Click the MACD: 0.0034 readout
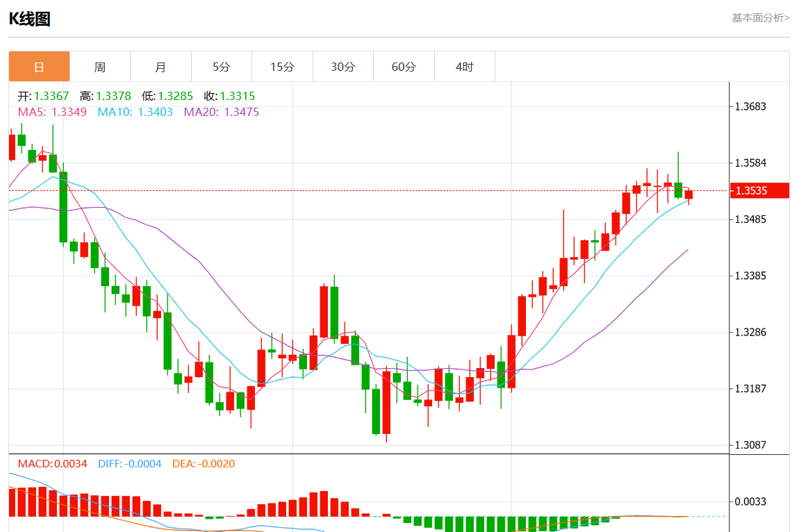The width and height of the screenshot is (806, 532). tap(52, 464)
